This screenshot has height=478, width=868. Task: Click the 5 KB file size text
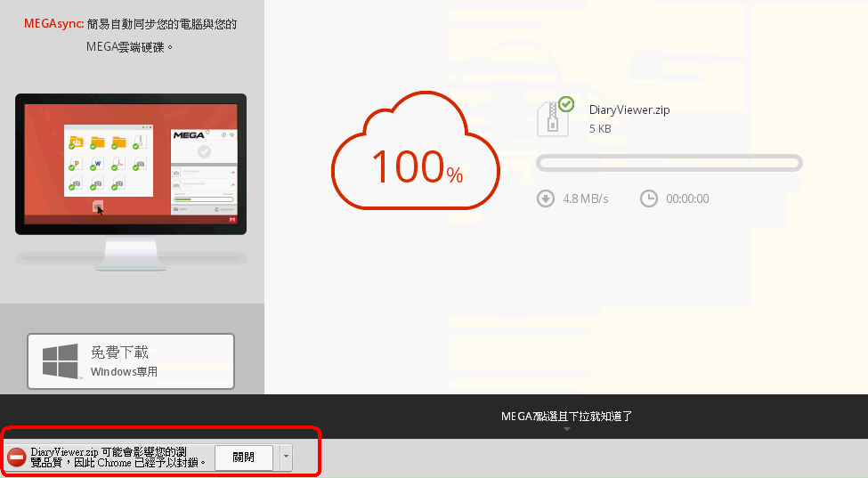600,129
